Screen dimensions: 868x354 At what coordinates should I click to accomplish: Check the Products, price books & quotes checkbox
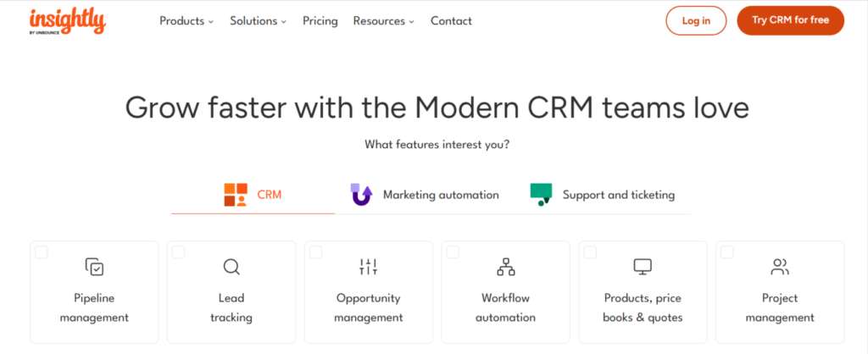click(x=590, y=252)
